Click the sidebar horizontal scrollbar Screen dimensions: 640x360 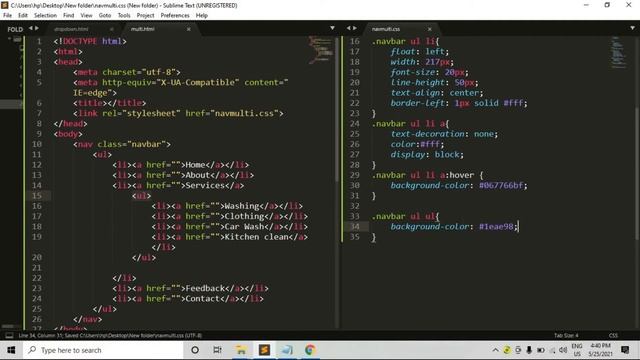tap(8, 326)
